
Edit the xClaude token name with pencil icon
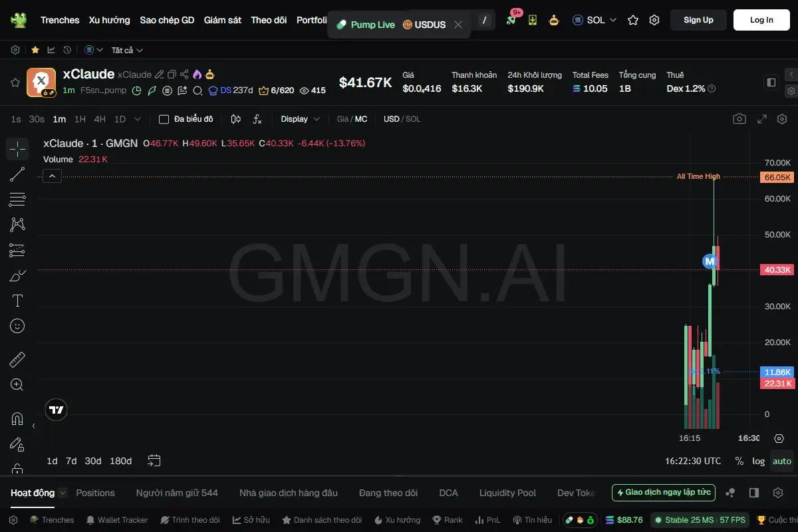[160, 74]
